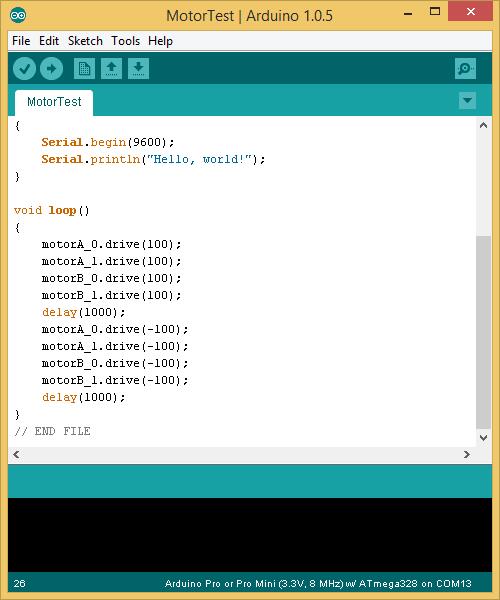Click the horizontal scrollbar left arrow
Viewport: 500px width, 600px height.
[16, 455]
